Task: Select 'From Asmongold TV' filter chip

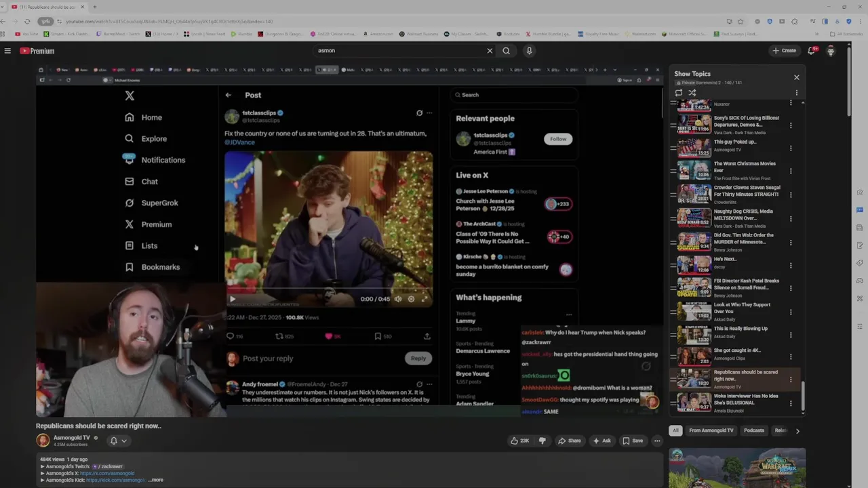Action: pyautogui.click(x=711, y=430)
